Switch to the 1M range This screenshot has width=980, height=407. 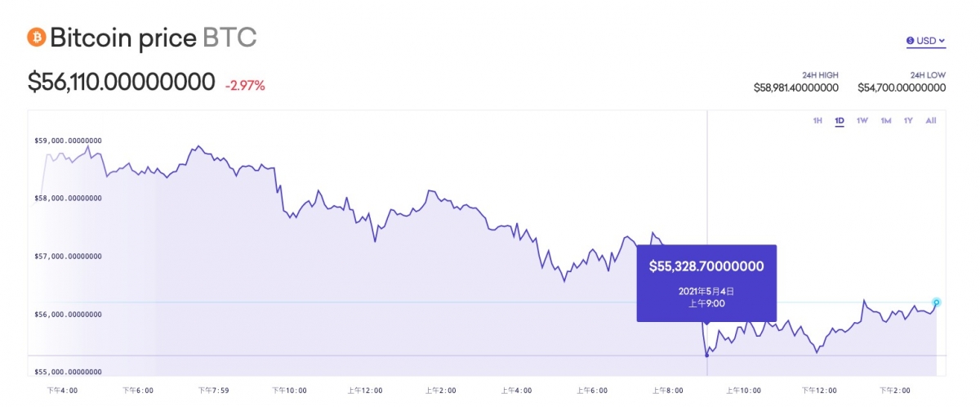[886, 121]
